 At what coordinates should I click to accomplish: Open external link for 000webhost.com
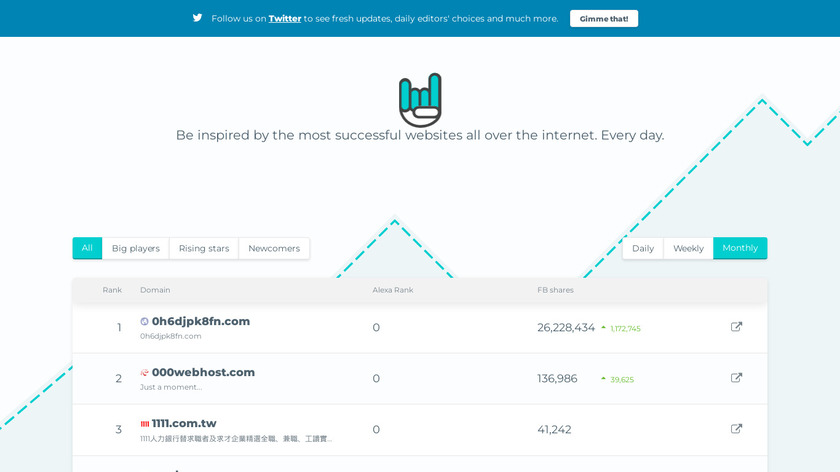pos(737,378)
